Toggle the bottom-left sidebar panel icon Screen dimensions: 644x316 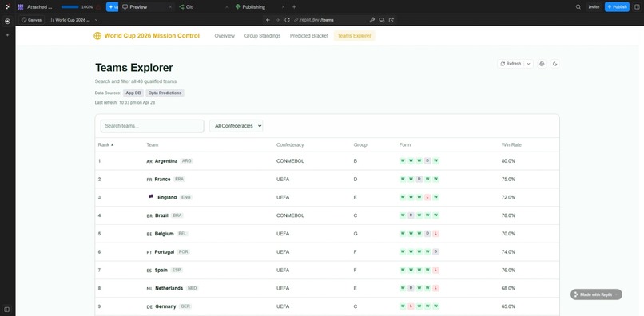tap(7, 309)
